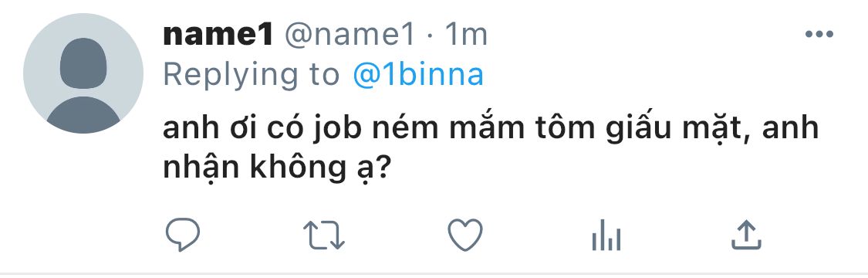Image resolution: width=868 pixels, height=278 pixels.
Task: Click the tweet line starting 'anh ơi có job'
Action: click(x=491, y=129)
